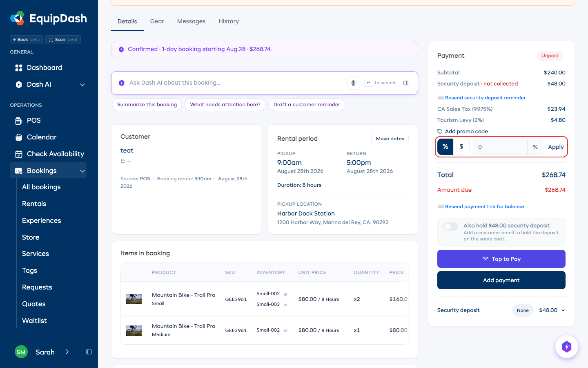588x368 pixels.
Task: Click Resend security deposit reminder link
Action: (x=485, y=98)
